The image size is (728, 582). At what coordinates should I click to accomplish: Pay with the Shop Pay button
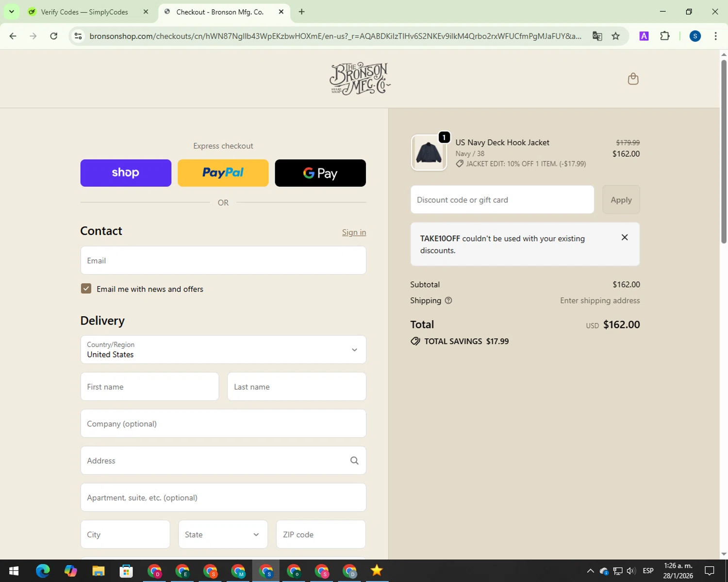point(126,173)
